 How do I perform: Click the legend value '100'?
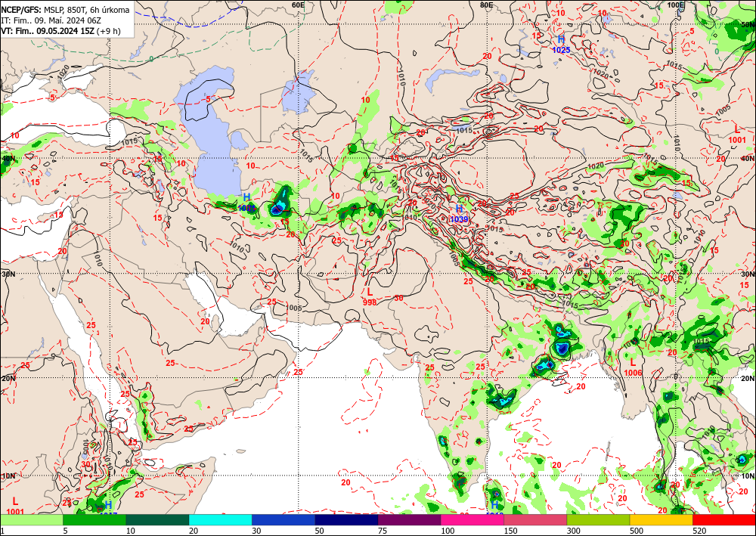[x=448, y=531]
